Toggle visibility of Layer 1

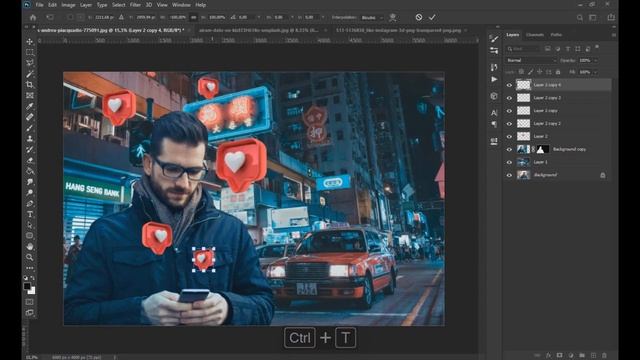tap(509, 162)
